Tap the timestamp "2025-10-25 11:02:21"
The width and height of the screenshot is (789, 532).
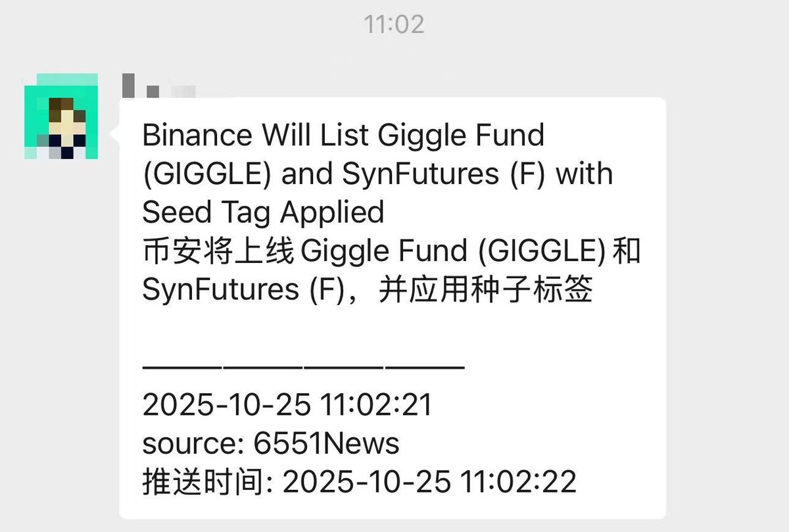pyautogui.click(x=287, y=405)
